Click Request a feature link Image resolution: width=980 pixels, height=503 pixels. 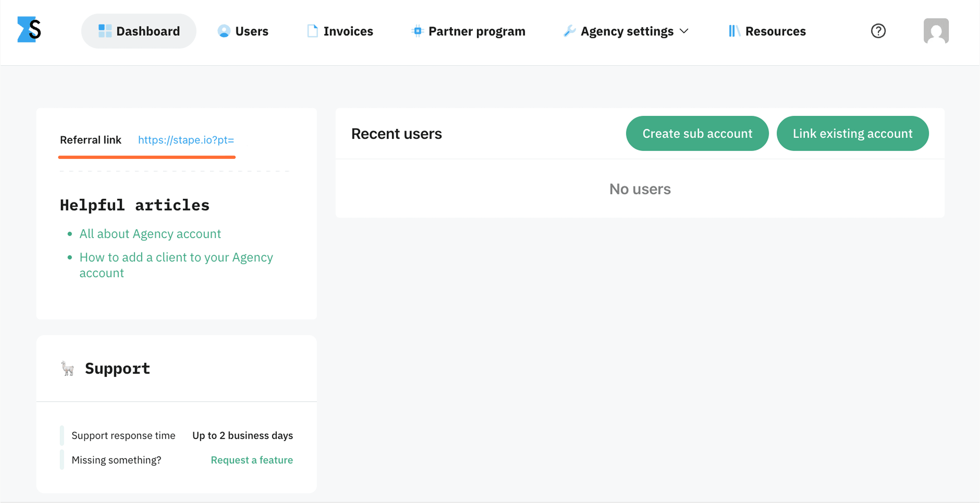pyautogui.click(x=251, y=460)
